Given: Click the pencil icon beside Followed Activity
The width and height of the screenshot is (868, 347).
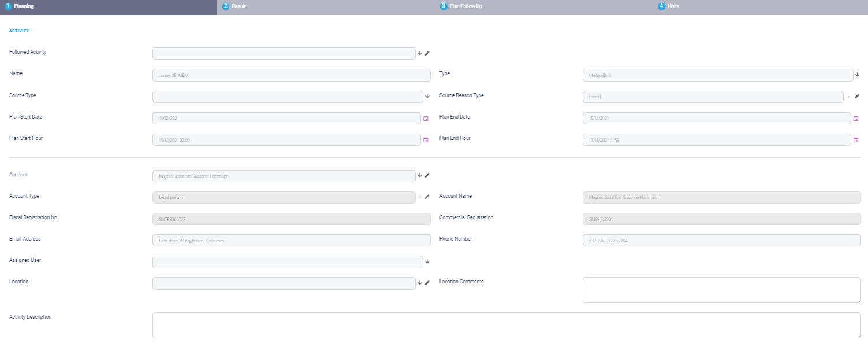Looking at the screenshot, I should click(x=427, y=53).
